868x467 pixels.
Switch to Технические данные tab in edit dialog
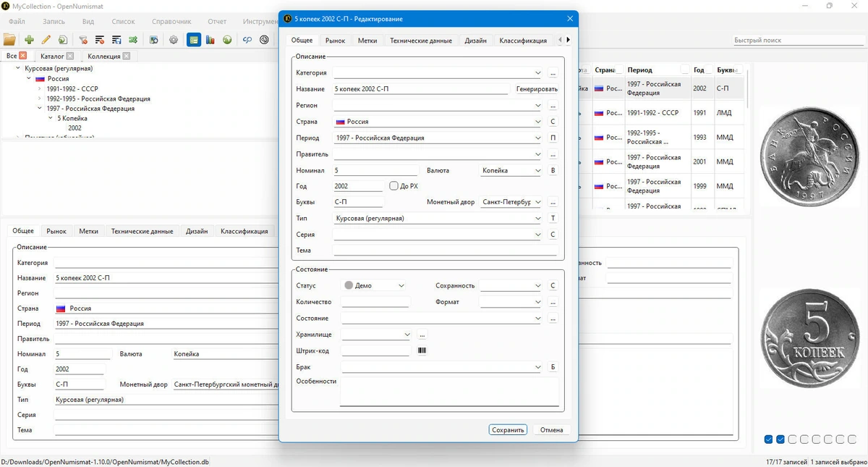click(x=421, y=41)
